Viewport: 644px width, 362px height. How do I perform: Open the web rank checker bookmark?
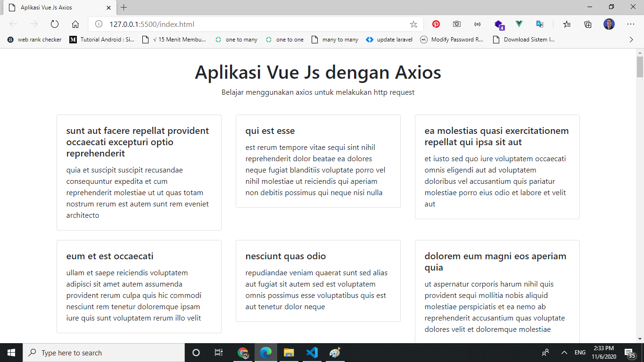pos(33,40)
